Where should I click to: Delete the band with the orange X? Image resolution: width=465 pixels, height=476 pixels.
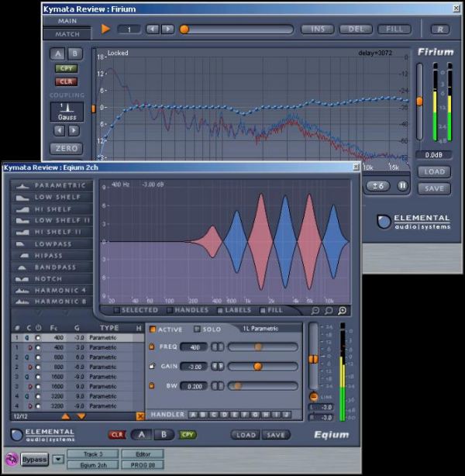[x=140, y=416]
